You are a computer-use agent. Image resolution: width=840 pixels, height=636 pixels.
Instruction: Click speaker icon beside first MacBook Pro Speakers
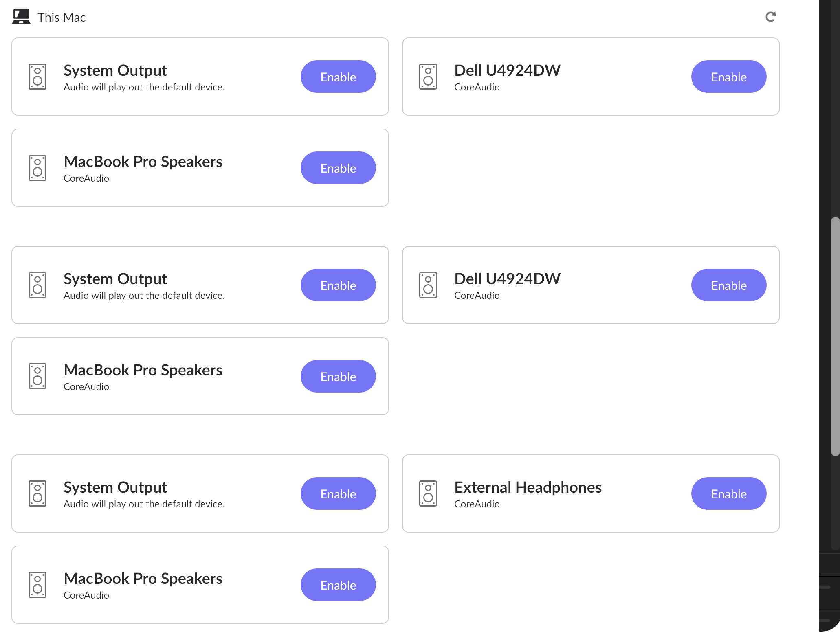tap(37, 168)
